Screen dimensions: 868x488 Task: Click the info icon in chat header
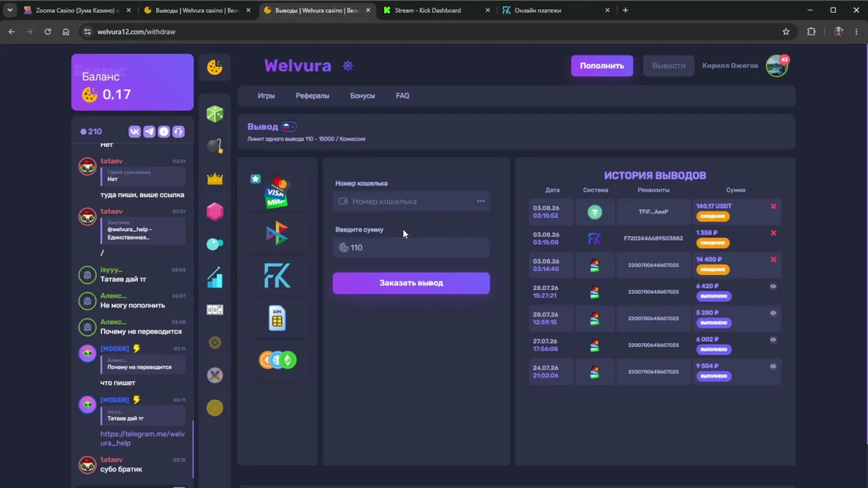click(163, 131)
